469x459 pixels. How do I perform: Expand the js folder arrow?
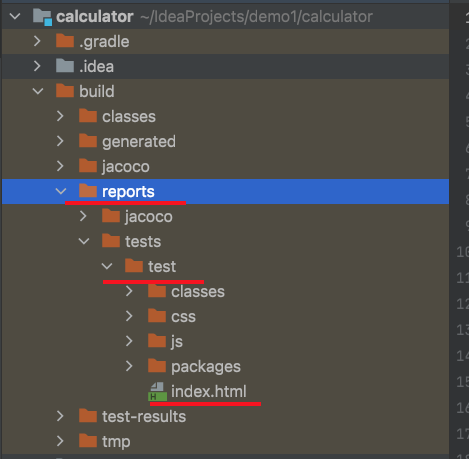(x=129, y=341)
